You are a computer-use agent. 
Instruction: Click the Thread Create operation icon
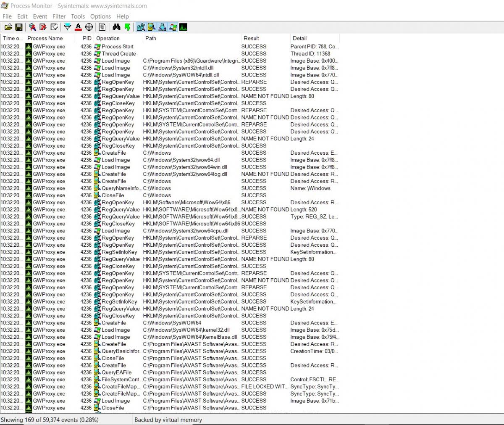point(97,54)
